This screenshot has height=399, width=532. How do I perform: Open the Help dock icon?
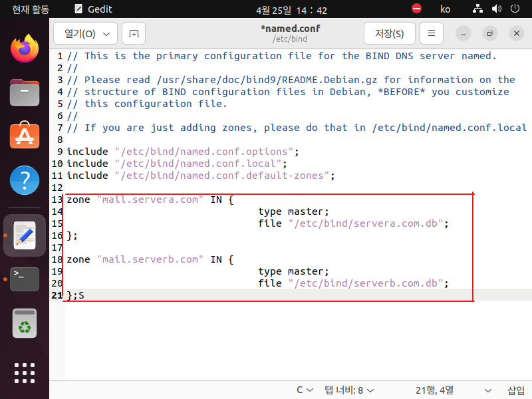tap(25, 180)
